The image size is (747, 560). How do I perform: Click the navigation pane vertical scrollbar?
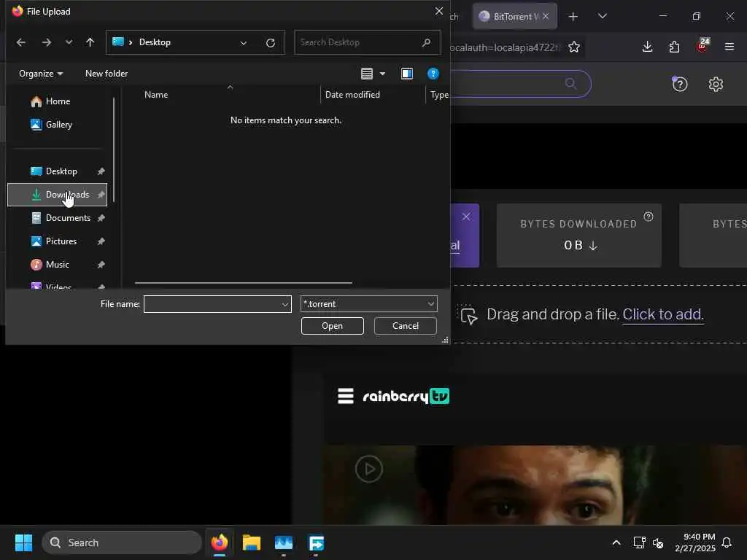tap(114, 150)
